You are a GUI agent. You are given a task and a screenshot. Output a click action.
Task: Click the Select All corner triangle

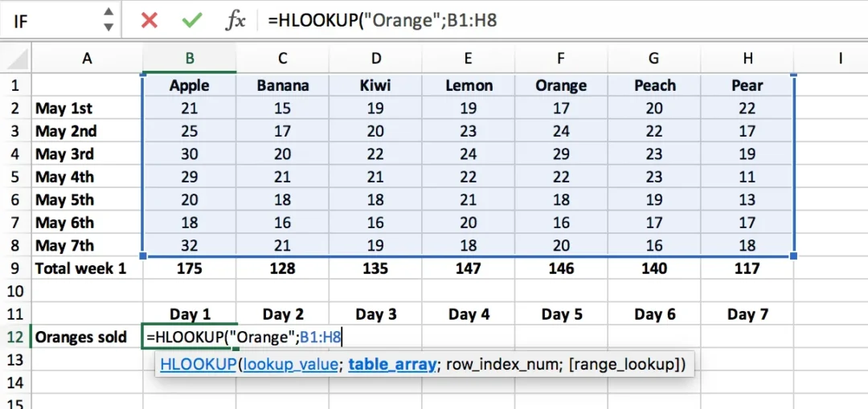(x=15, y=58)
